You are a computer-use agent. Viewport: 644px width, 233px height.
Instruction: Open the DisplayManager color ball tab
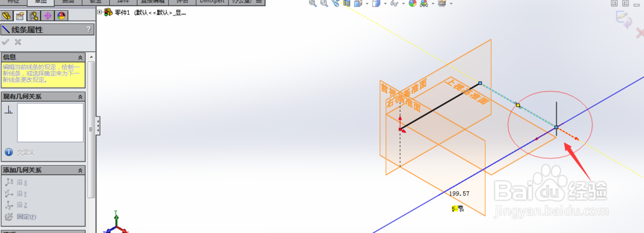coord(61,16)
